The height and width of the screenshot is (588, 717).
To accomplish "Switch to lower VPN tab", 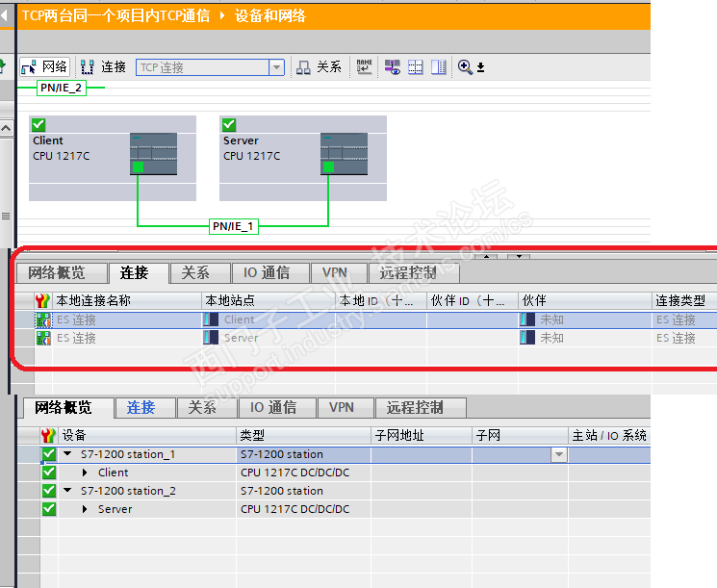I will click(x=346, y=407).
